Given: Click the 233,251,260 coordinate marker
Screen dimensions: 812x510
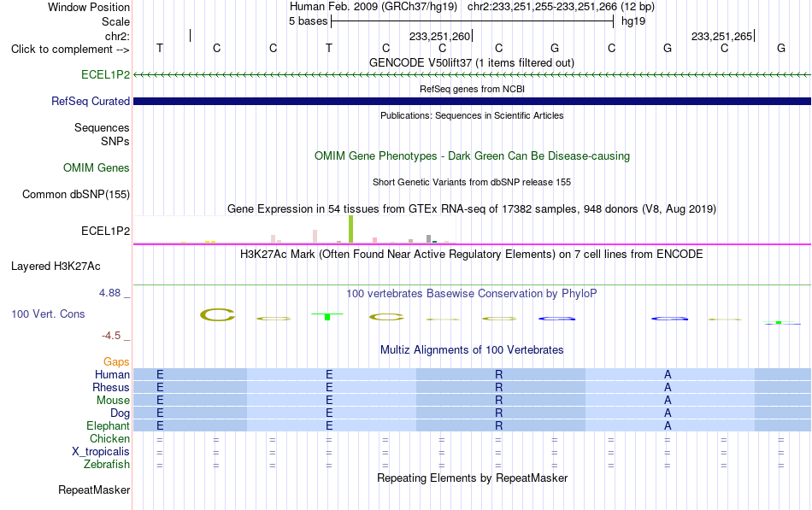Looking at the screenshot, I should 439,36.
